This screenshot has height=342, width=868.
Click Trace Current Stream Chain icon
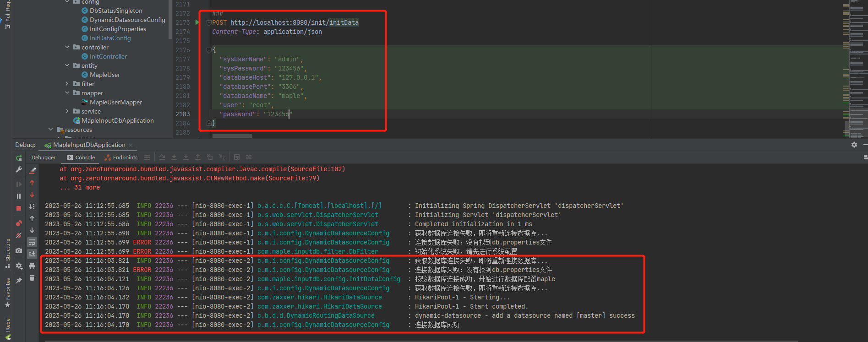click(249, 157)
